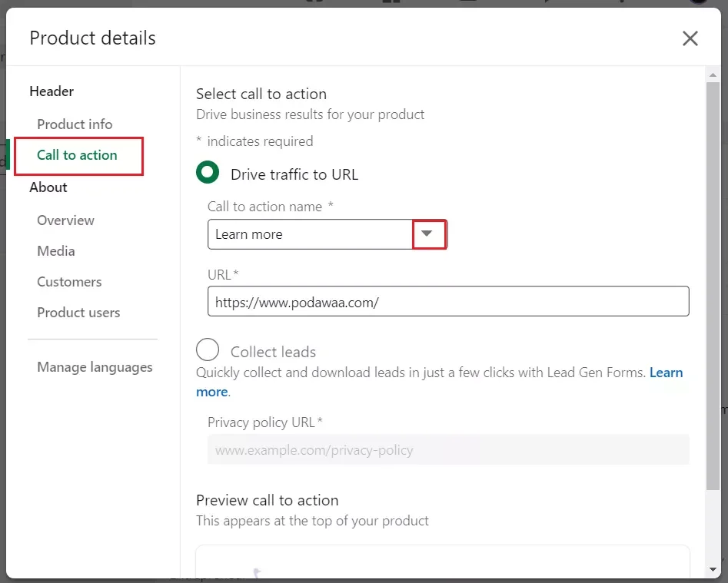
Task: Click Manage languages
Action: 95,367
